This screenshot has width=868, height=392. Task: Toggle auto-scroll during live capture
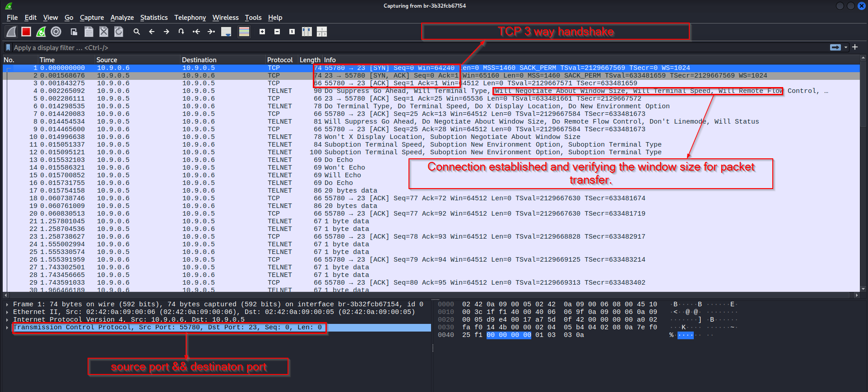click(x=226, y=32)
